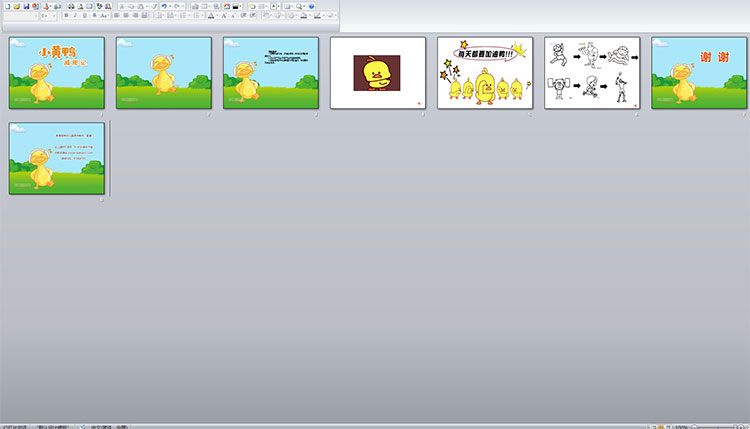Open a file with the folder icon
The height and width of the screenshot is (429, 750).
17,6
